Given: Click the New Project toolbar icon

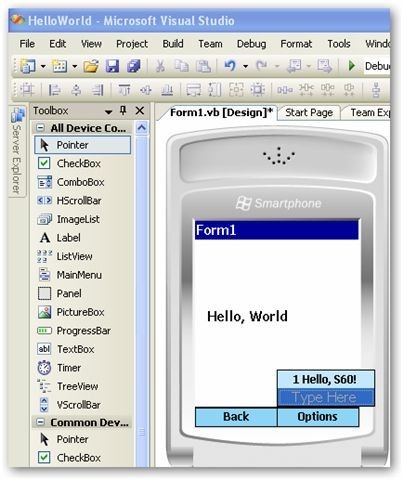Looking at the screenshot, I should coord(28,66).
